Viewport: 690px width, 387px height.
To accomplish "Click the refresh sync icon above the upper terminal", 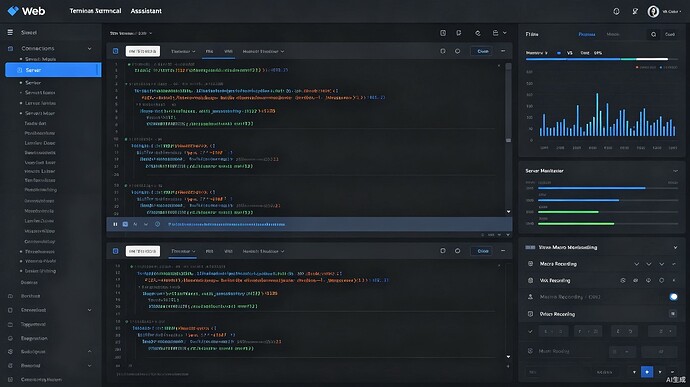I will 477,33.
